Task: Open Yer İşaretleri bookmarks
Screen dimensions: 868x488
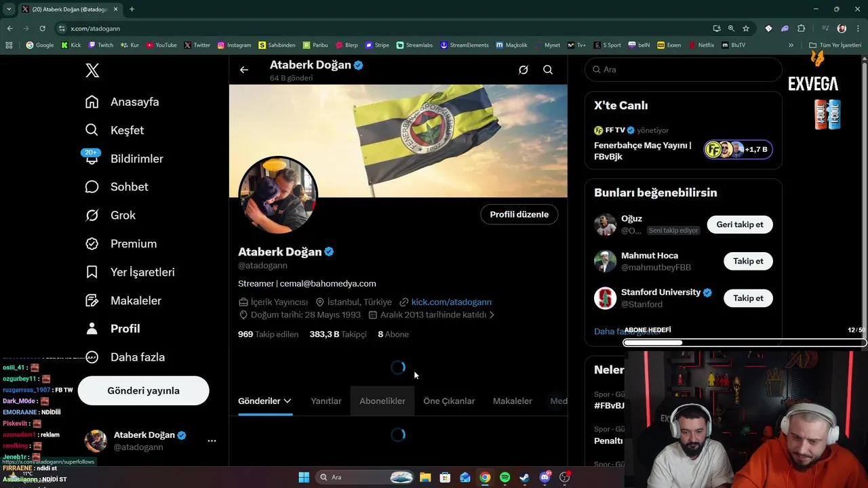Action: [130, 272]
